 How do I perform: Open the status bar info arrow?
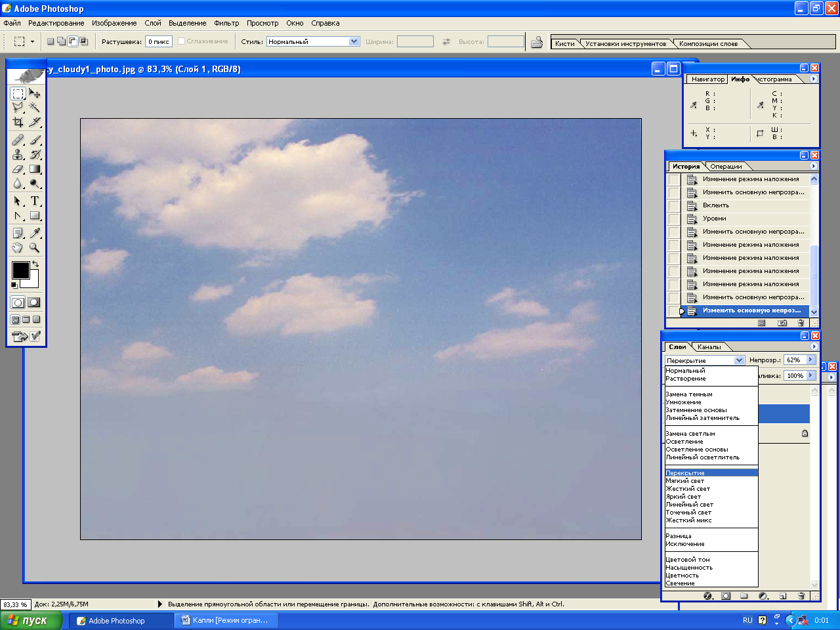click(x=160, y=604)
